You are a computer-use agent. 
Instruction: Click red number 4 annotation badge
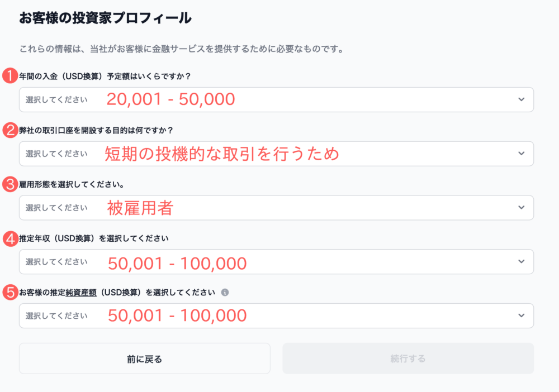(x=10, y=238)
